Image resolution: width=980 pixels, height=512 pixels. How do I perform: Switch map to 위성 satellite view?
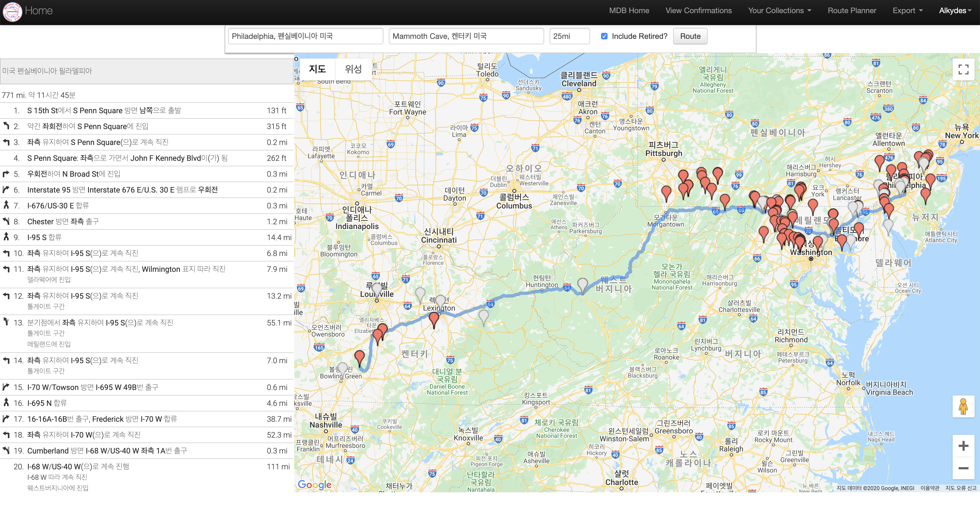point(353,69)
